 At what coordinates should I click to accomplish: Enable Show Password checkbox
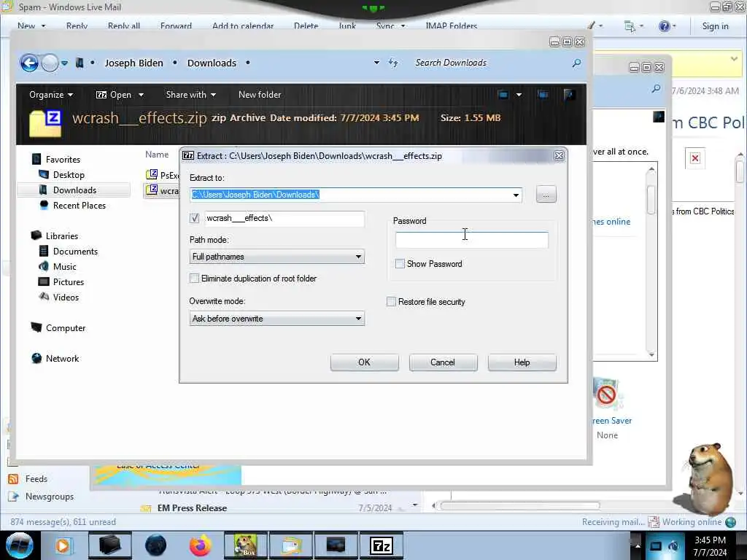click(400, 264)
